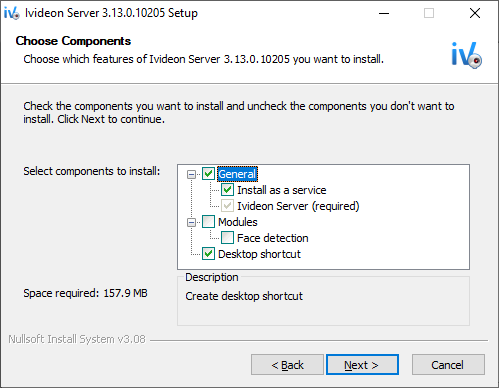Minimize the setup window
The image size is (499, 388).
click(384, 13)
